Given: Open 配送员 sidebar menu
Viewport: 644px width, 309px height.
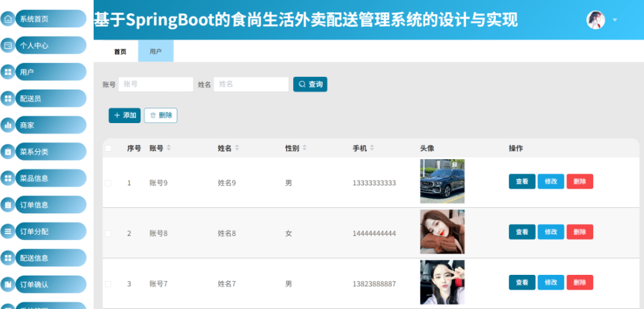Looking at the screenshot, I should tap(50, 98).
